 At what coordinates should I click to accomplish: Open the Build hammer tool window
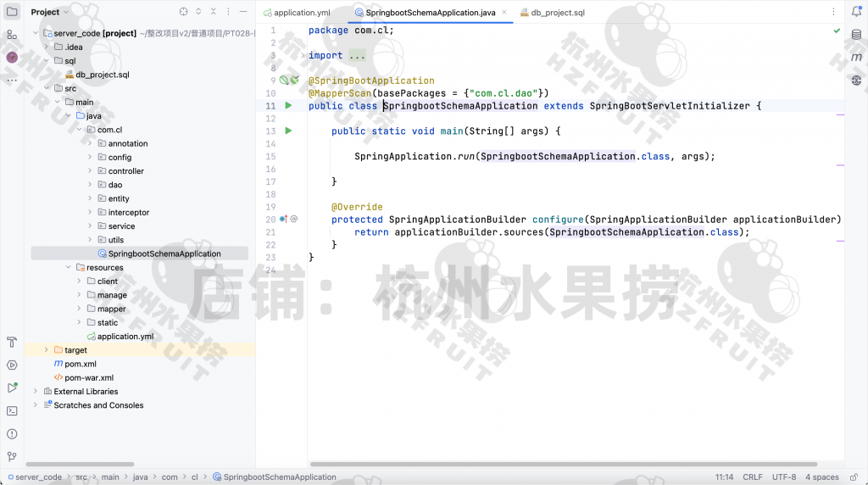pos(12,343)
